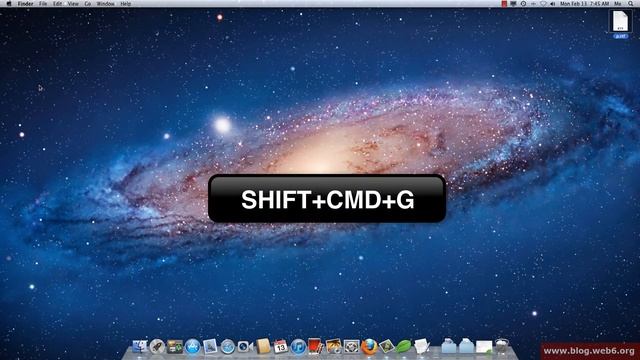
Task: Open the App Store Dock icon
Action: 192,347
